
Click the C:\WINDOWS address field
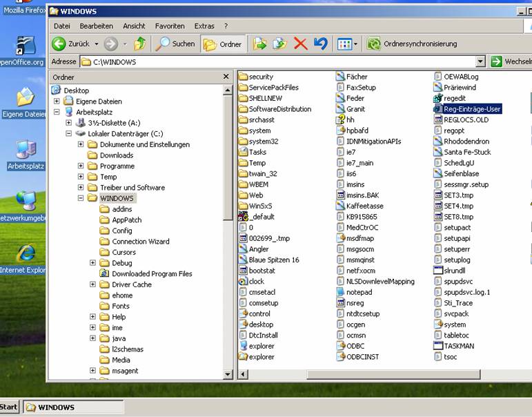point(278,62)
